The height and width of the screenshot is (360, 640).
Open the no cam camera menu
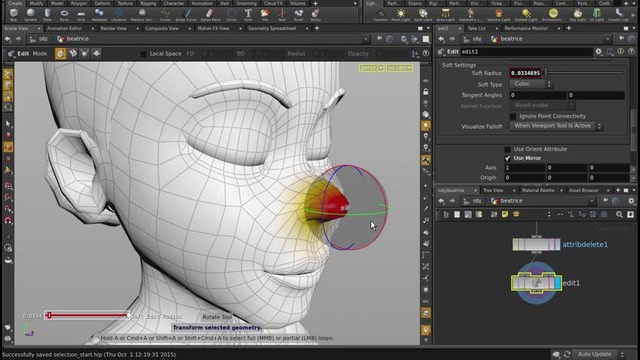point(399,68)
